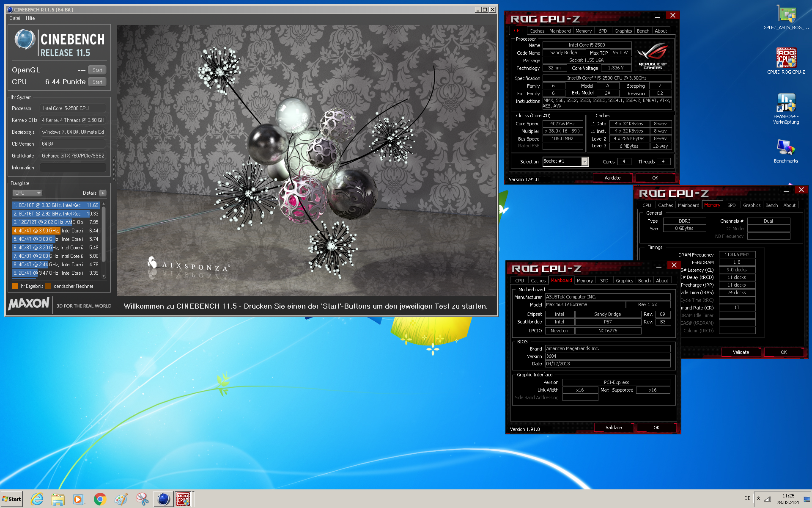This screenshot has width=812, height=508.
Task: Launch Internet Explorer from the taskbar
Action: tap(37, 500)
